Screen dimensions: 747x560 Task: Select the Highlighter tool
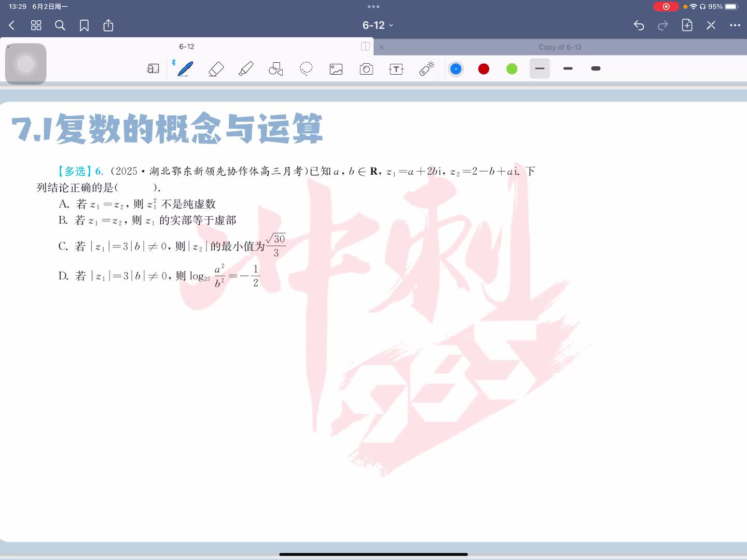point(246,69)
